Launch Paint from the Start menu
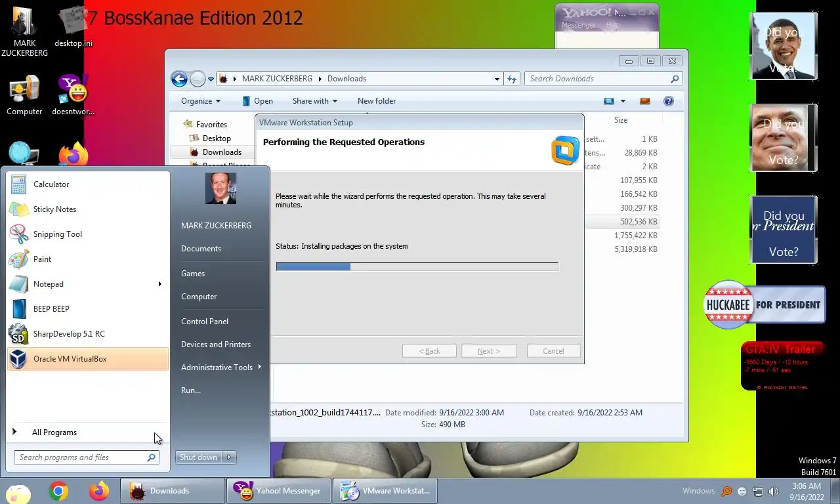This screenshot has width=840, height=504. (88, 259)
